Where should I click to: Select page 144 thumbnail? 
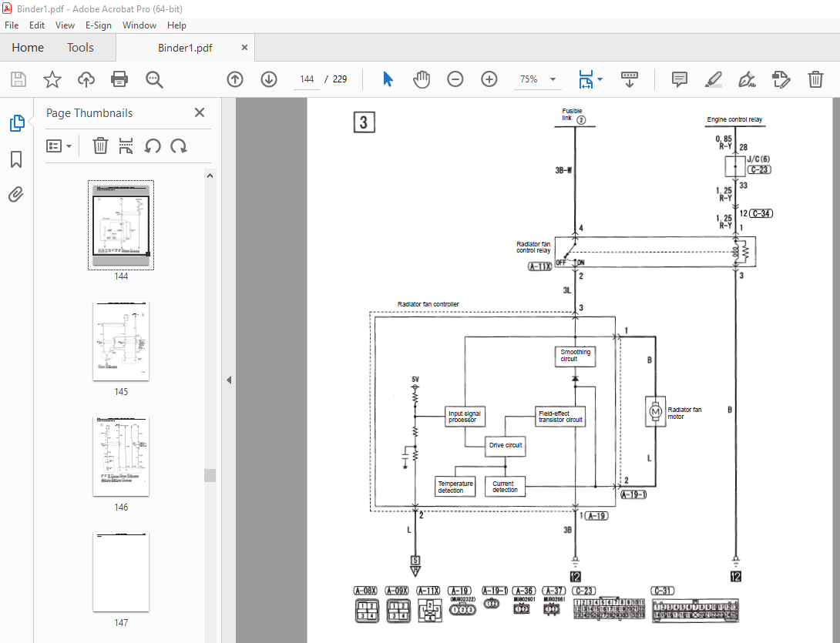point(121,225)
